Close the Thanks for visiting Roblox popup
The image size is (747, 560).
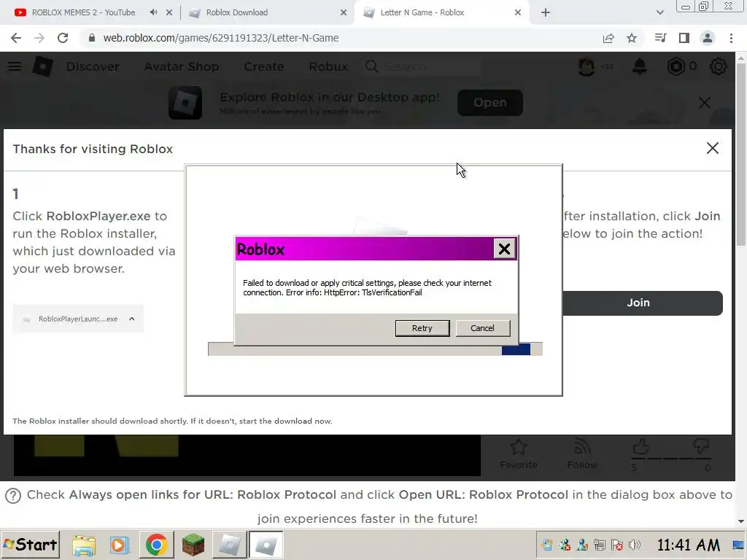(712, 148)
